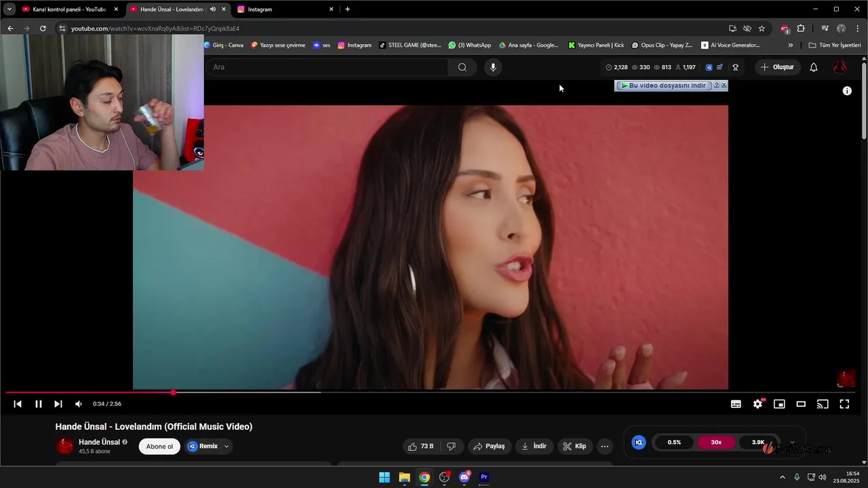This screenshot has height=488, width=868.
Task: Open the Opus Clip bookmark
Action: (x=662, y=45)
